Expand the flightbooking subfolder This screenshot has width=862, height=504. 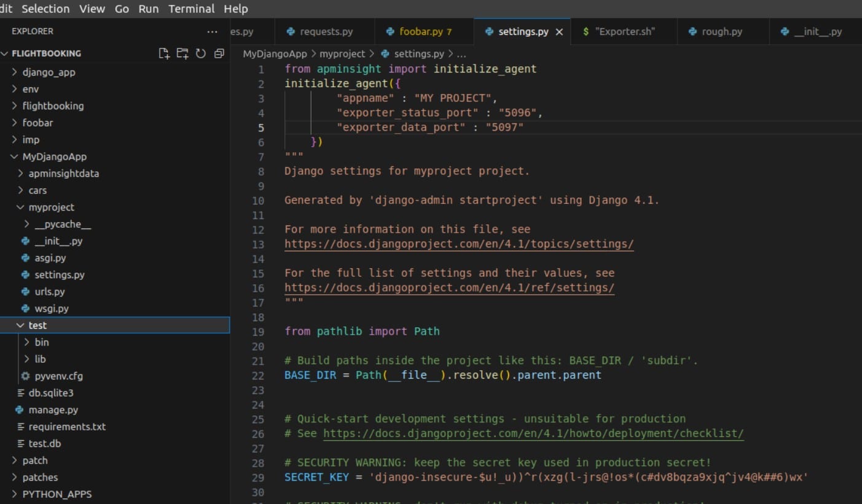point(15,106)
